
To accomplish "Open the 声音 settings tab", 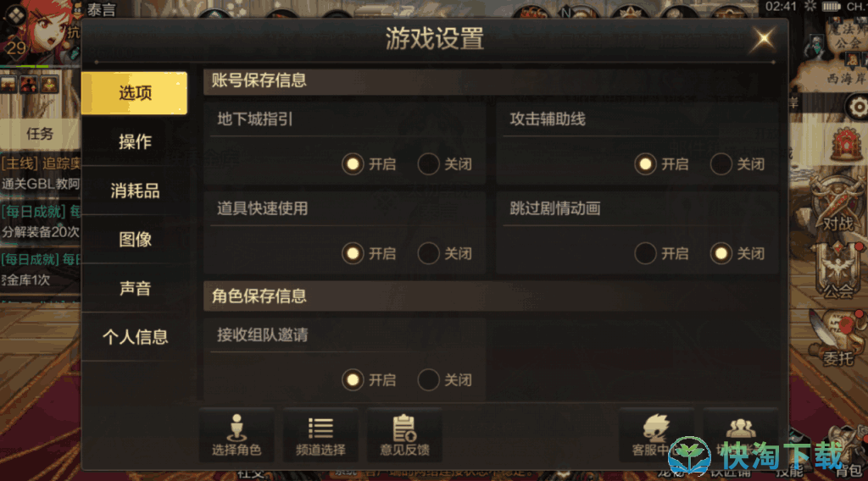I will point(135,288).
